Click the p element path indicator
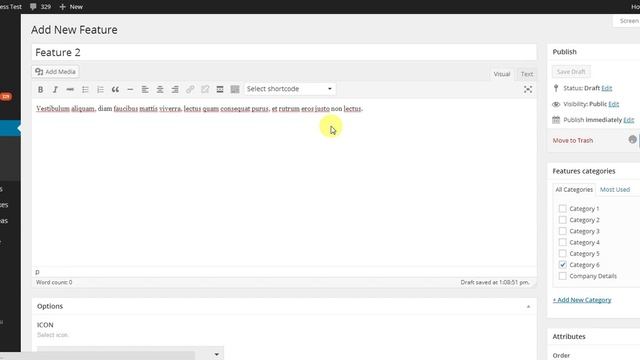This screenshot has height=360, width=640. [37, 271]
